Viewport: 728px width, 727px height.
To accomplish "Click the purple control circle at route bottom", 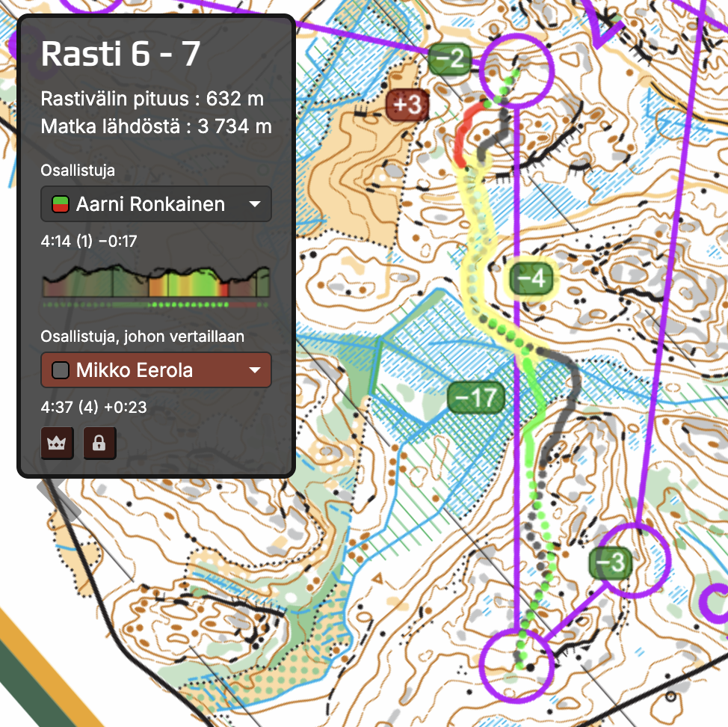I will (517, 663).
